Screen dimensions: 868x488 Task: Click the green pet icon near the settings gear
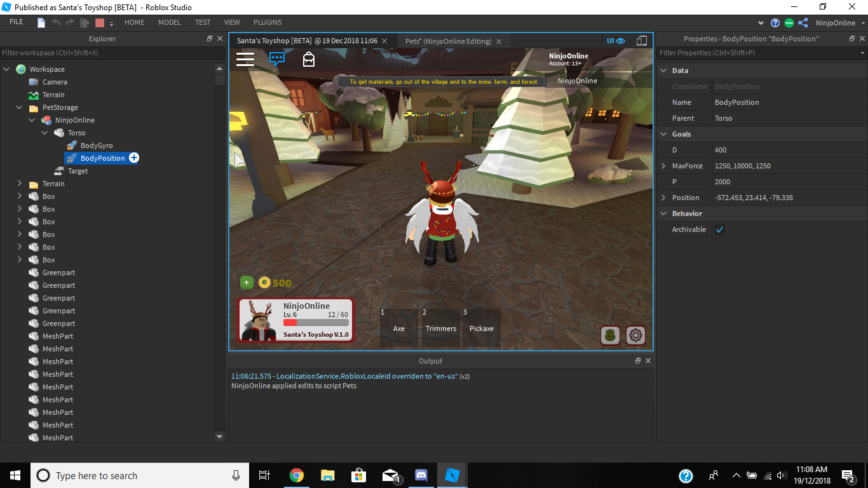[x=610, y=335]
